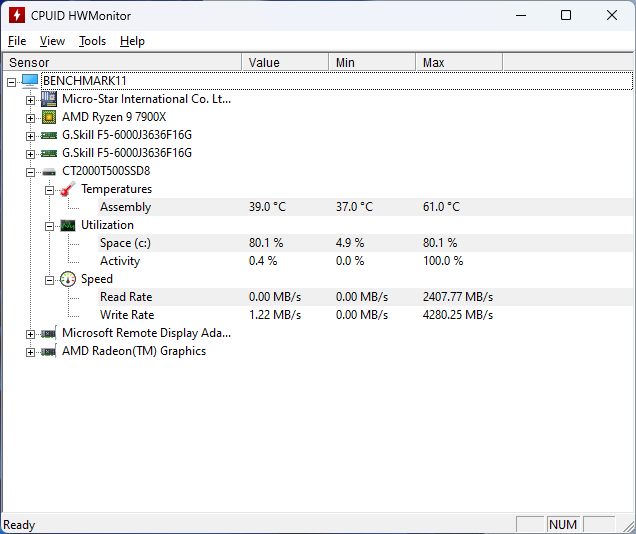Click the Sensor column header
The height and width of the screenshot is (534, 636).
[x=122, y=62]
